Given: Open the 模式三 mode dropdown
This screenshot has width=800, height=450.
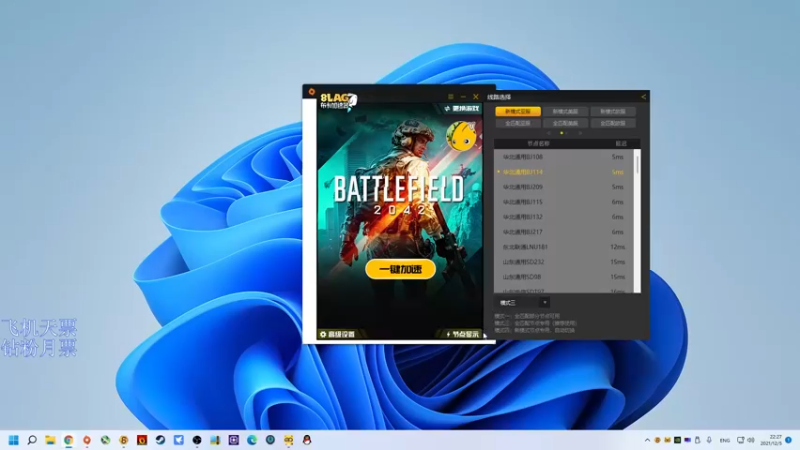Looking at the screenshot, I should tap(522, 303).
